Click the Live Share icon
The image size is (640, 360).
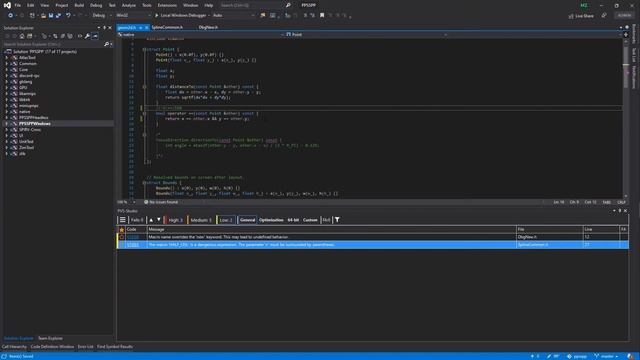[581, 16]
